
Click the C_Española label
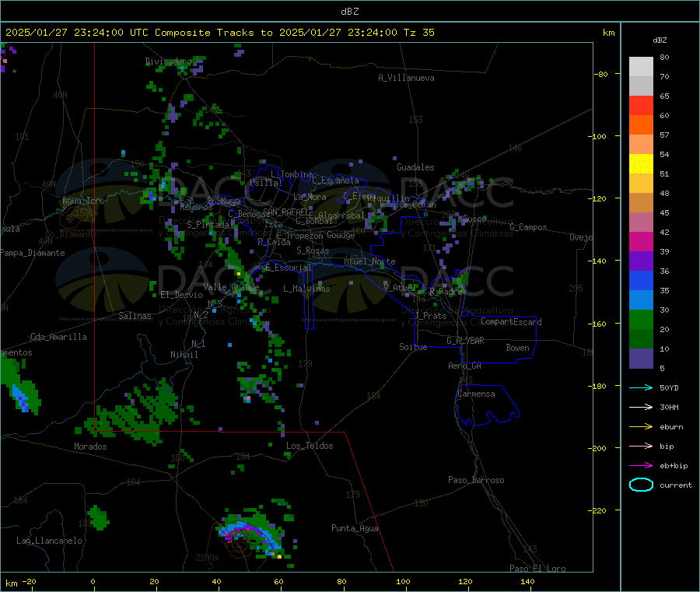coord(335,180)
